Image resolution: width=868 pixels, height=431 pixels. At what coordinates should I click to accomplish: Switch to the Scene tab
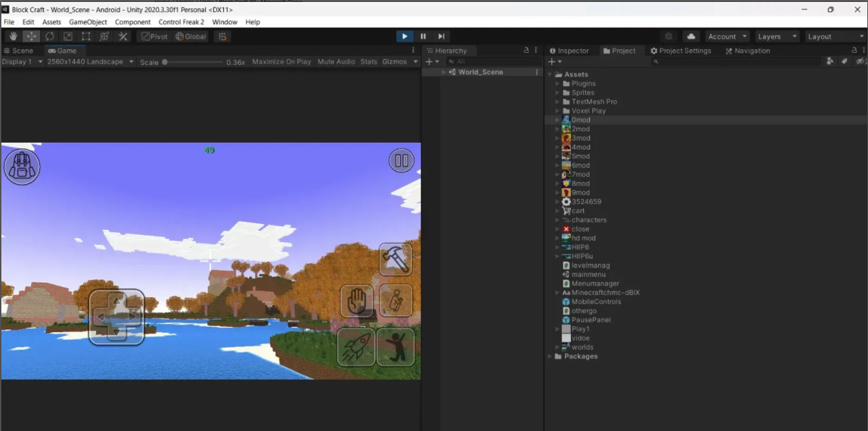click(x=18, y=51)
